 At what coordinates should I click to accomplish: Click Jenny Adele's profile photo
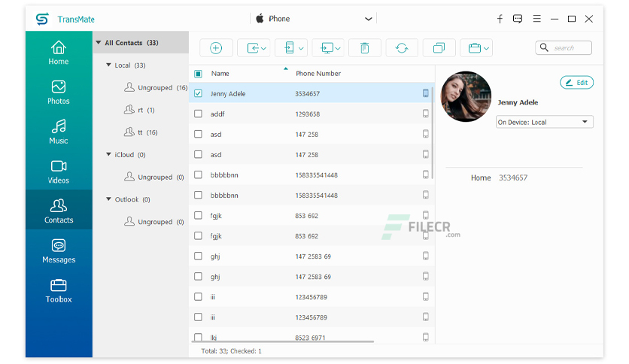click(x=466, y=96)
